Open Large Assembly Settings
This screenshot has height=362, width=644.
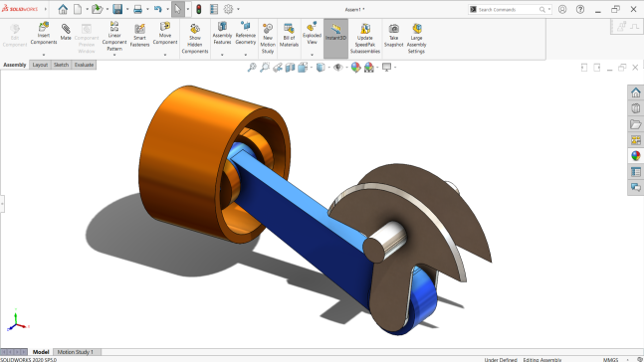(416, 39)
